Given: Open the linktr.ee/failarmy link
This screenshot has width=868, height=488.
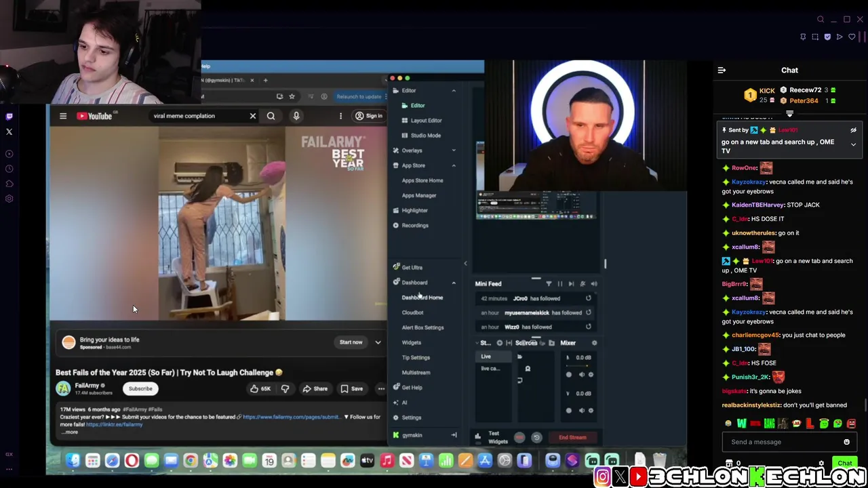Looking at the screenshot, I should (114, 424).
